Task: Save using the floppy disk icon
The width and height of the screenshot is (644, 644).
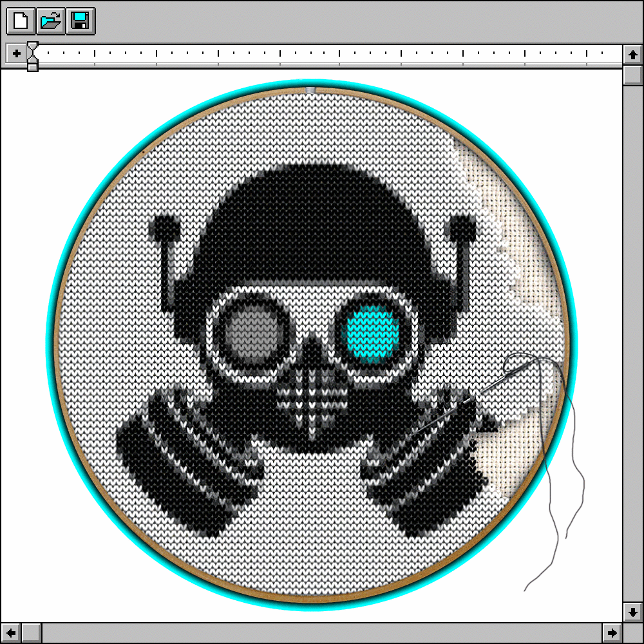Action: tap(80, 21)
